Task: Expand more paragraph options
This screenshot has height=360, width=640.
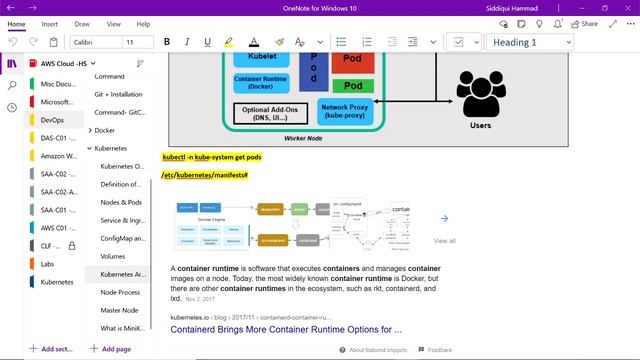Action: pyautogui.click(x=433, y=42)
